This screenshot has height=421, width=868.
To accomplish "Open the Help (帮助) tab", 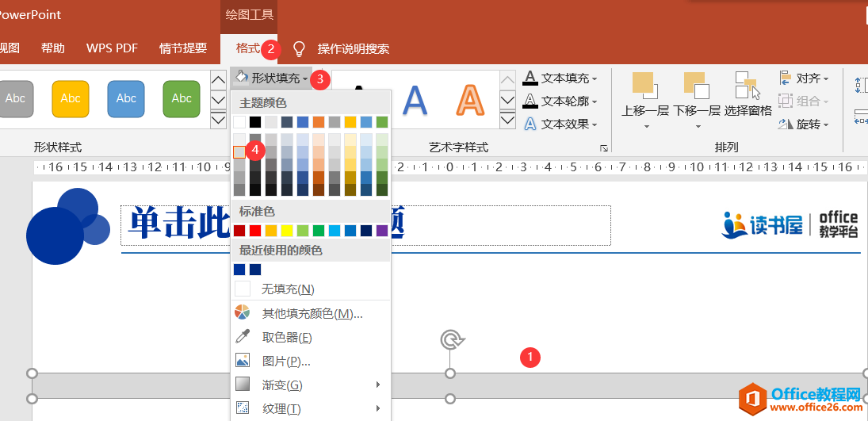I will coord(53,48).
